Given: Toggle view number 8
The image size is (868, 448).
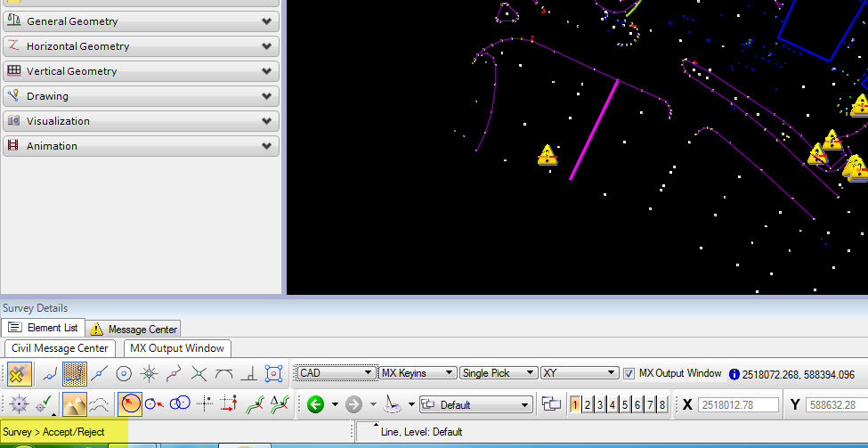Looking at the screenshot, I should [662, 405].
